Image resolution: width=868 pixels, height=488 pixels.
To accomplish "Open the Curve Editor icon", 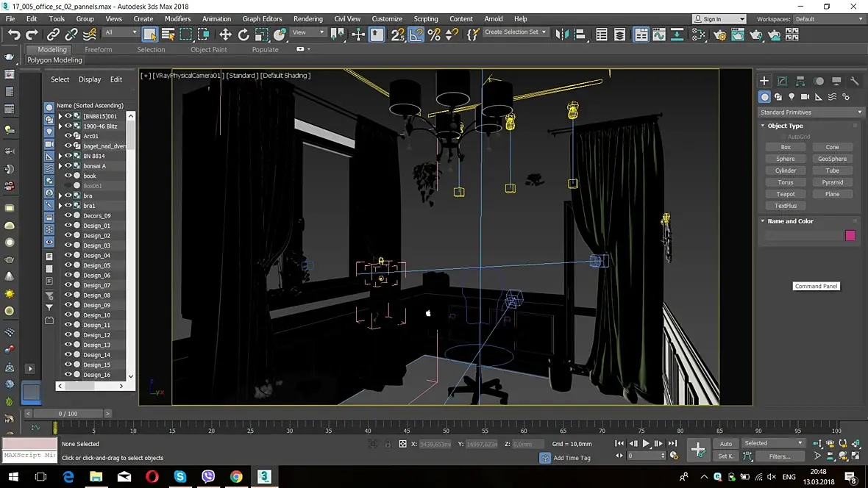I will pyautogui.click(x=659, y=35).
